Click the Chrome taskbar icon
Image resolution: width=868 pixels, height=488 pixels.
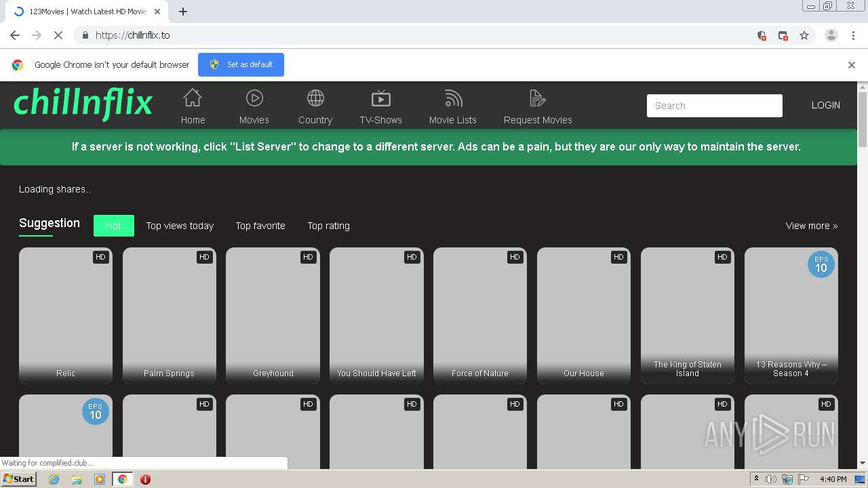coord(123,479)
